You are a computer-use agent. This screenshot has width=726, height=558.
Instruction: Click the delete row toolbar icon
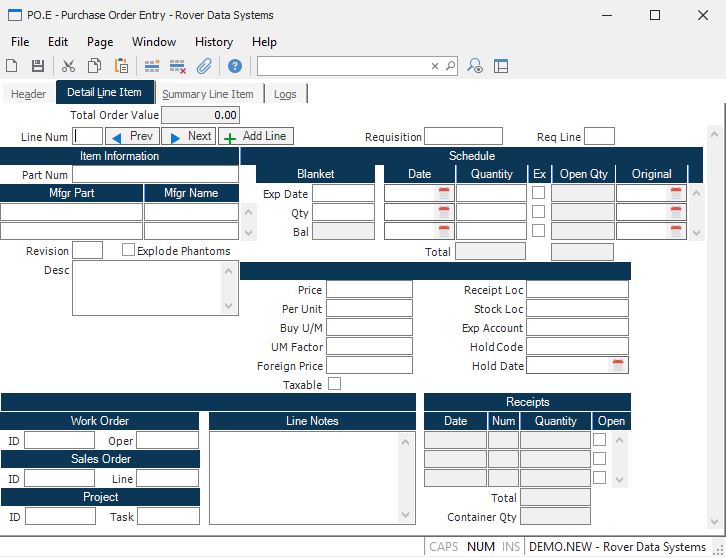click(x=178, y=66)
